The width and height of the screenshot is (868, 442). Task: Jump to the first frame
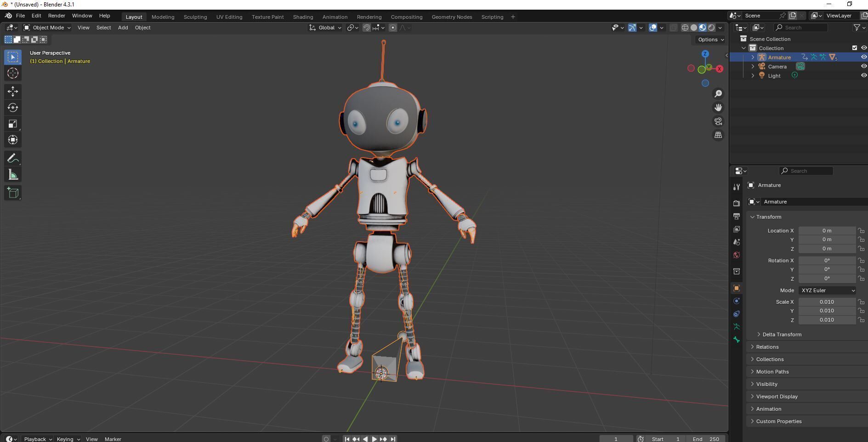pos(347,439)
